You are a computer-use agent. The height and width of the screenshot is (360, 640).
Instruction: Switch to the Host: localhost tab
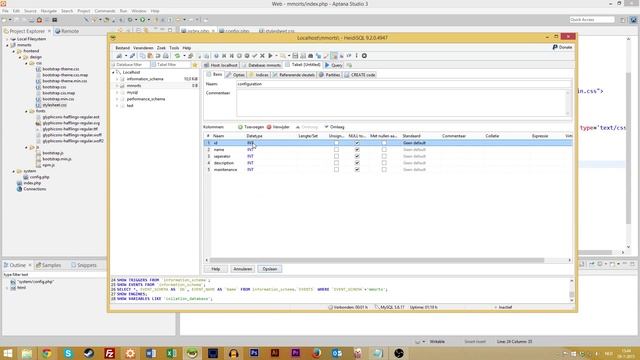(x=221, y=65)
